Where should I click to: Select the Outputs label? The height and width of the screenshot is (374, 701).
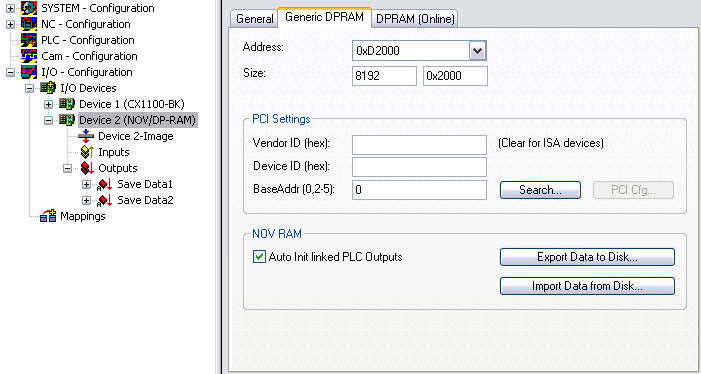(x=118, y=168)
